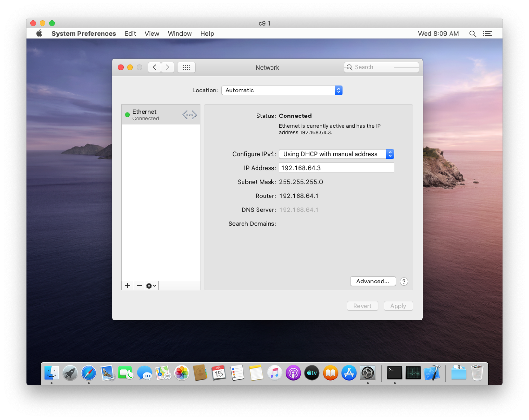
Task: Open Reminders from the dock
Action: coord(237,373)
